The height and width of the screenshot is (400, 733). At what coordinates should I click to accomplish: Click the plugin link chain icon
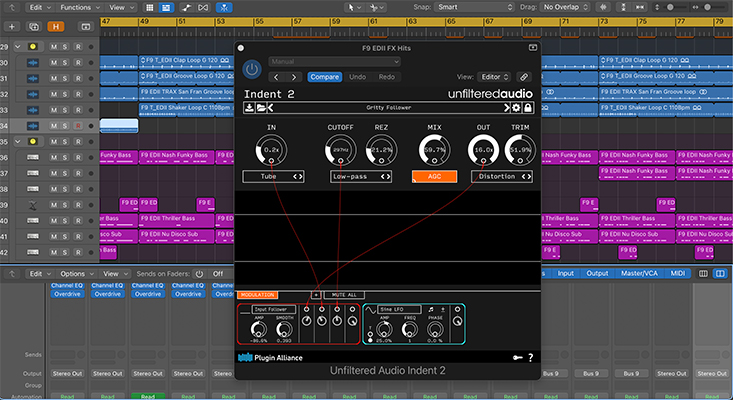(524, 77)
